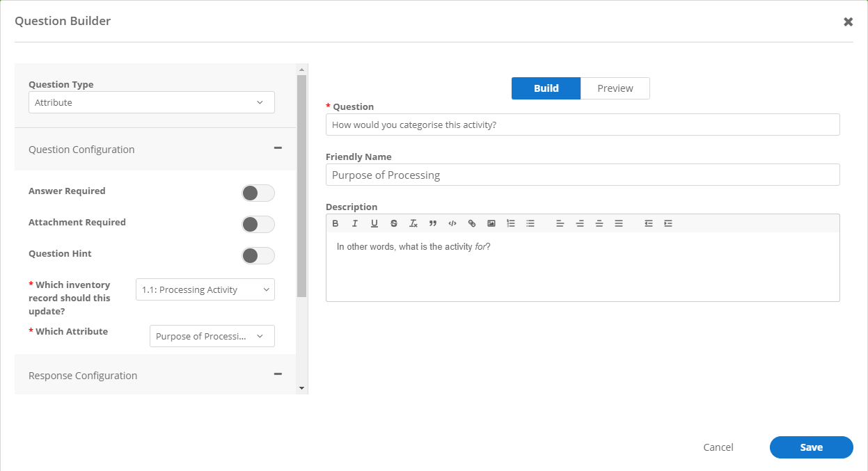The width and height of the screenshot is (868, 471).
Task: Insert a hyperlink using the link icon
Action: [472, 223]
